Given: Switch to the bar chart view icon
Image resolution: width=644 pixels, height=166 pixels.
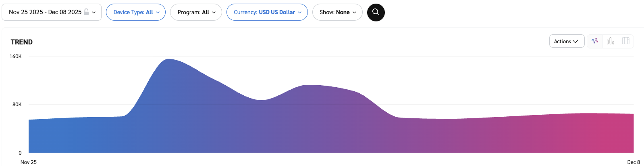Looking at the screenshot, I should [610, 41].
